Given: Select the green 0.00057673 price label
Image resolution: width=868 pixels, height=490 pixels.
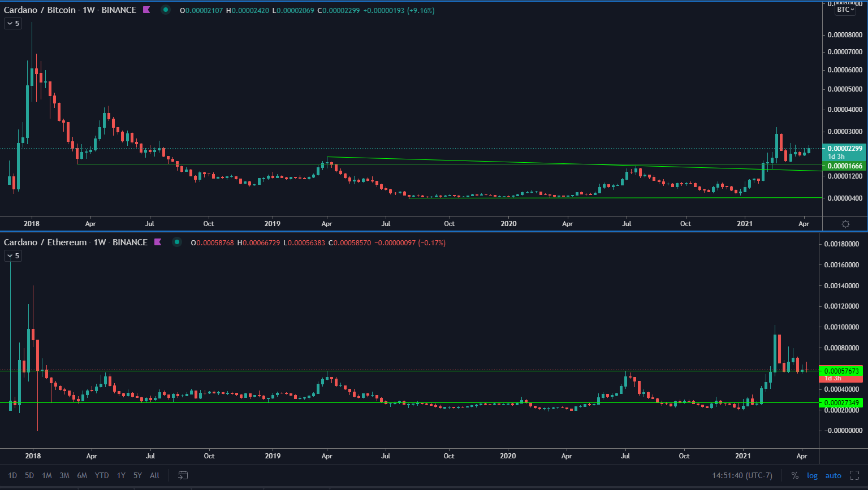Looking at the screenshot, I should click(x=840, y=371).
